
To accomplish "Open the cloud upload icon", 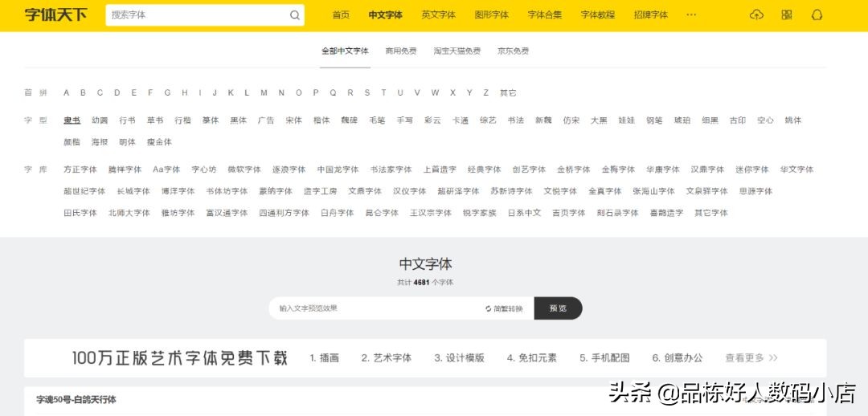I will [x=756, y=15].
